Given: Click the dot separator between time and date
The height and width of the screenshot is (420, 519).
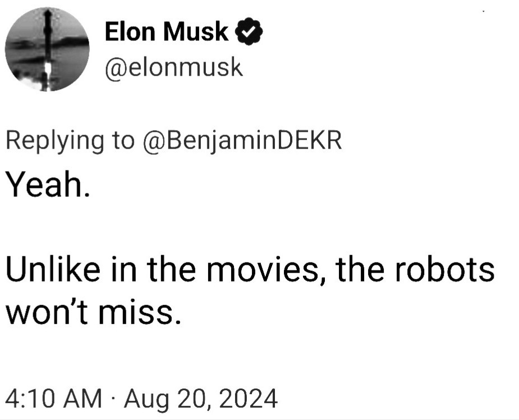Looking at the screenshot, I should (x=113, y=400).
